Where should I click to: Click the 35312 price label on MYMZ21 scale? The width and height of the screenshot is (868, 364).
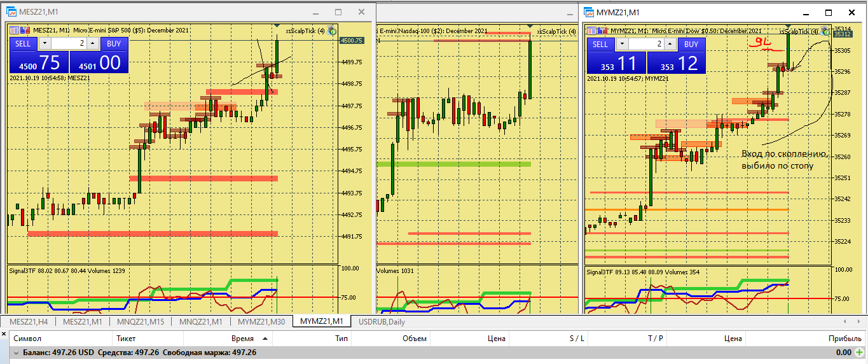pyautogui.click(x=843, y=35)
